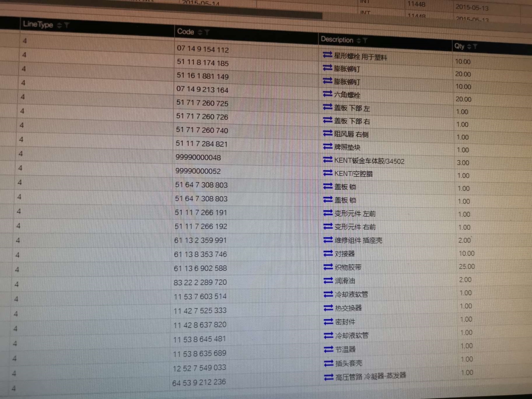This screenshot has width=532, height=399.
Task: Select code cell 11 53 7 603 514
Action: 200,297
